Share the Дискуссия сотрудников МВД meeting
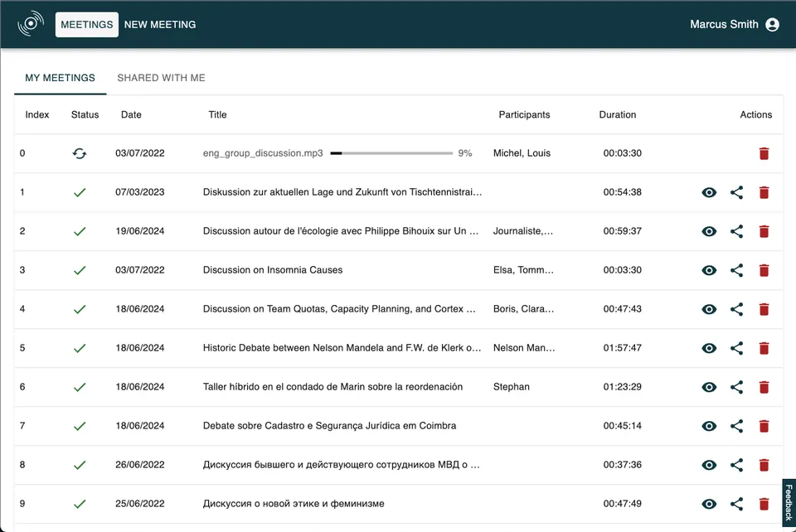 click(x=736, y=465)
